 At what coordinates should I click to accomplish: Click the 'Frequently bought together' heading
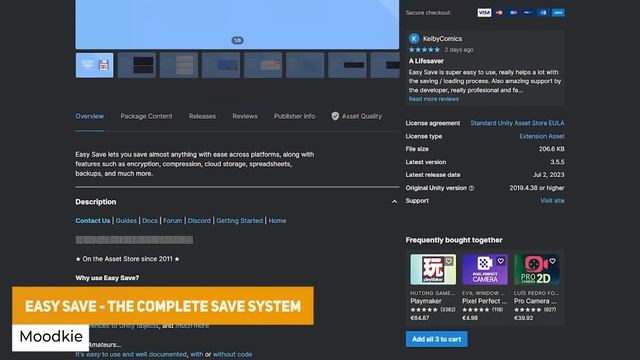pos(454,240)
